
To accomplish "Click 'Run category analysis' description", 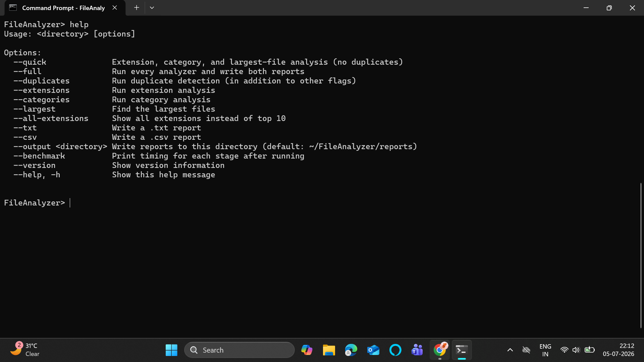I will [x=161, y=100].
